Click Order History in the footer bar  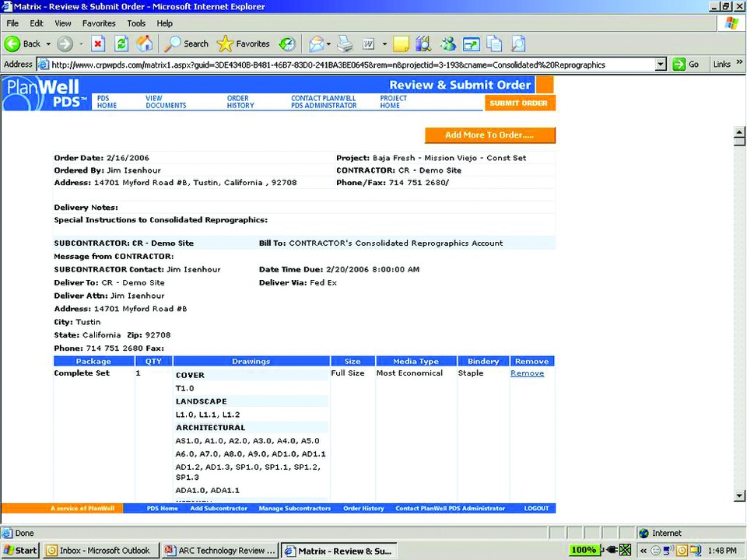[363, 509]
